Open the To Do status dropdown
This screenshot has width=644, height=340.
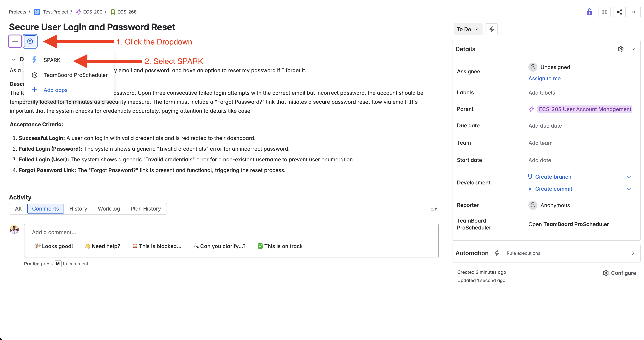pos(467,29)
